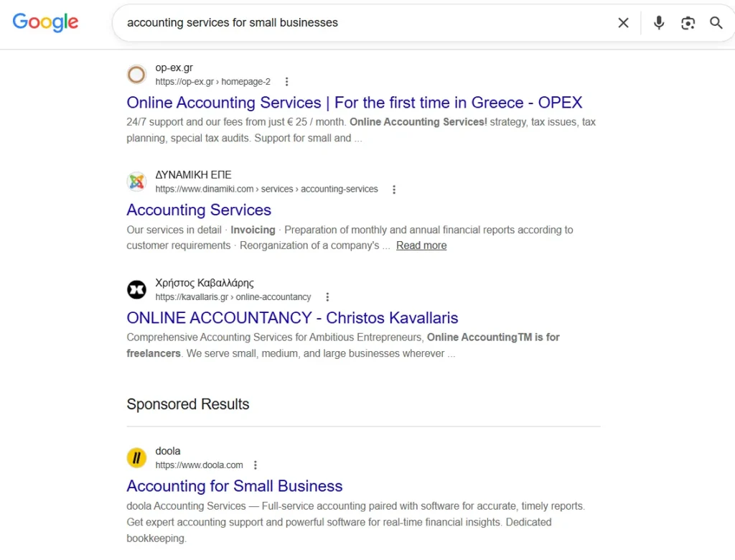This screenshot has width=735, height=560.
Task: Open search by image camera icon
Action: (688, 22)
